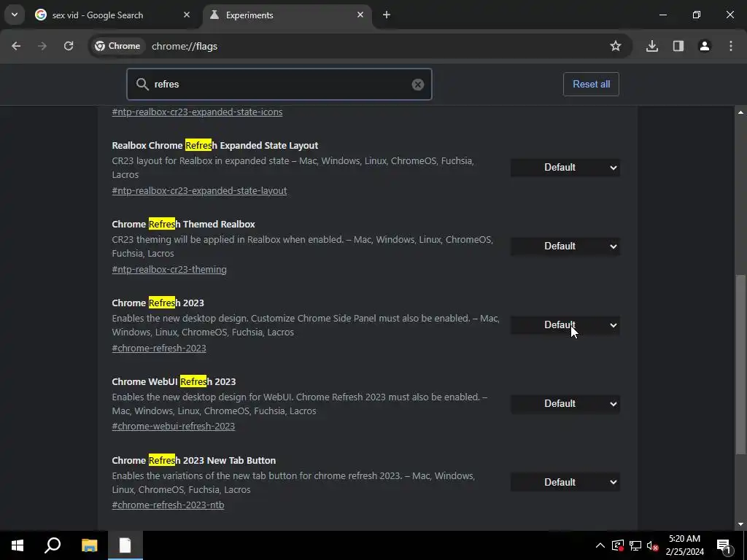The width and height of the screenshot is (747, 560).
Task: Reload the chrome://flags page
Action: [x=69, y=46]
